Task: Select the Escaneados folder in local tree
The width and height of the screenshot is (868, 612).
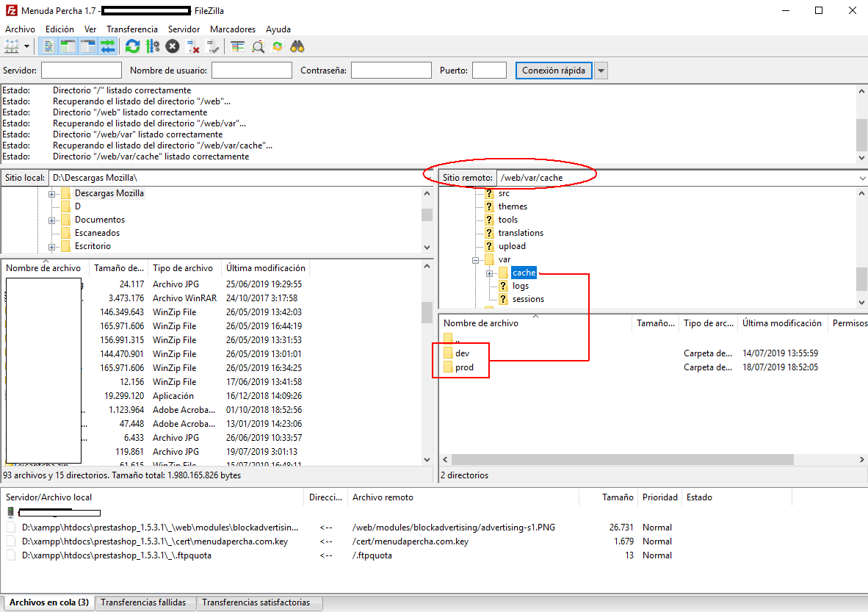Action: pyautogui.click(x=97, y=233)
